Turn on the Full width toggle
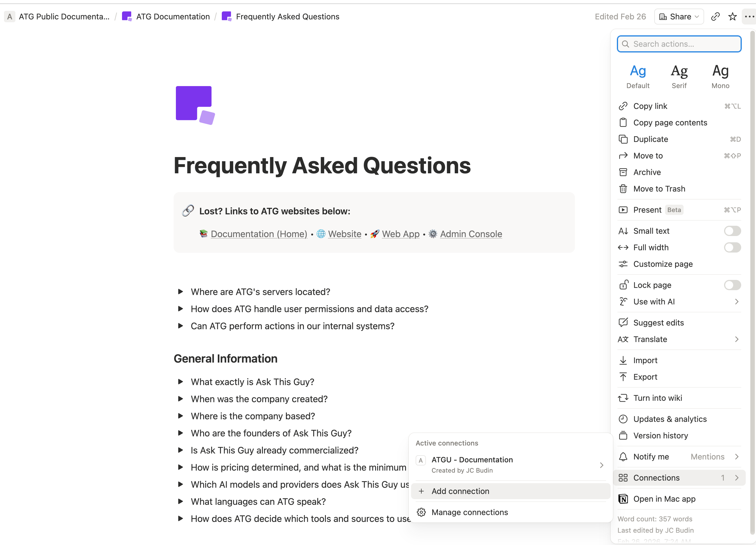756x545 pixels. 732,247
